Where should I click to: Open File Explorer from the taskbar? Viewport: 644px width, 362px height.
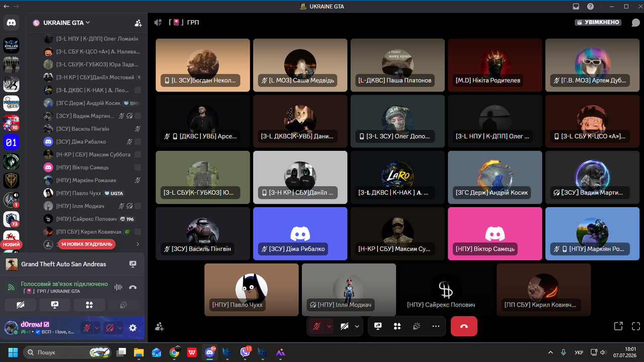pyautogui.click(x=138, y=352)
